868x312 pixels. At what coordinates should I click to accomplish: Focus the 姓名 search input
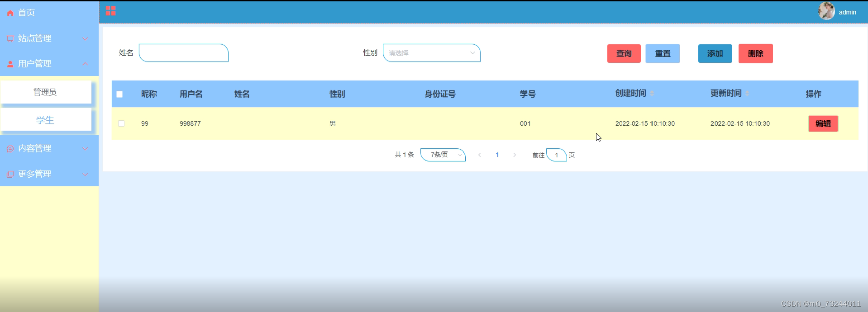[x=184, y=53]
